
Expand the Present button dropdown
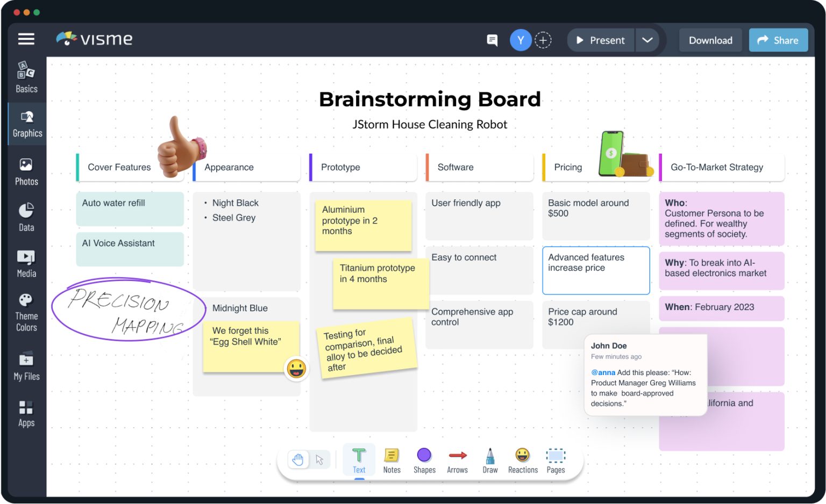tap(647, 40)
